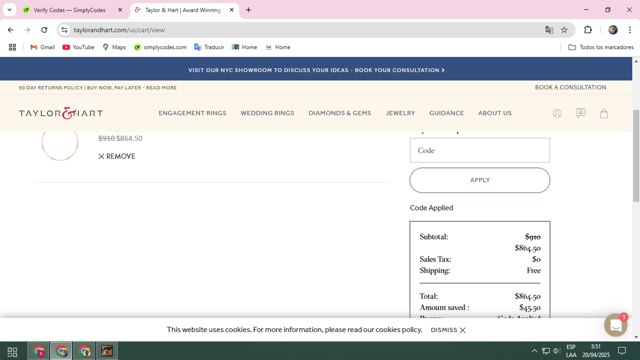The height and width of the screenshot is (360, 640).
Task: Close the Verify Codes tab
Action: tap(120, 10)
